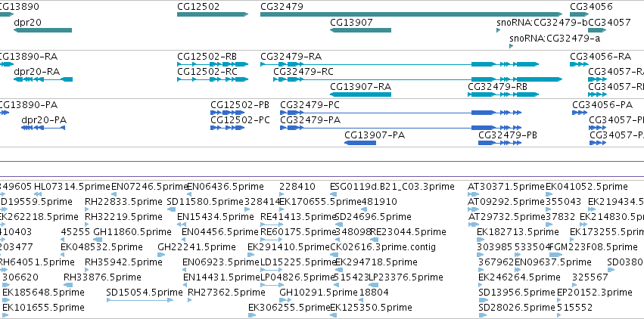Click transcript dpr20-RA

pyautogui.click(x=36, y=71)
